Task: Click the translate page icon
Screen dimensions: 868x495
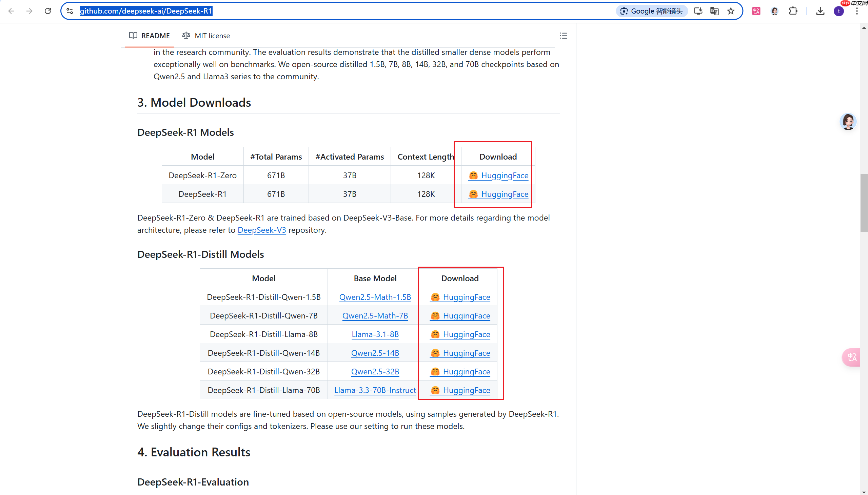Action: [714, 11]
